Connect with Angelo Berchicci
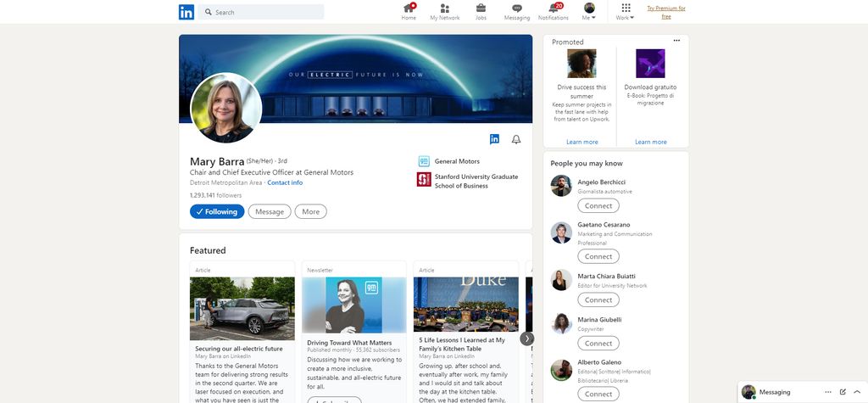 click(x=598, y=205)
